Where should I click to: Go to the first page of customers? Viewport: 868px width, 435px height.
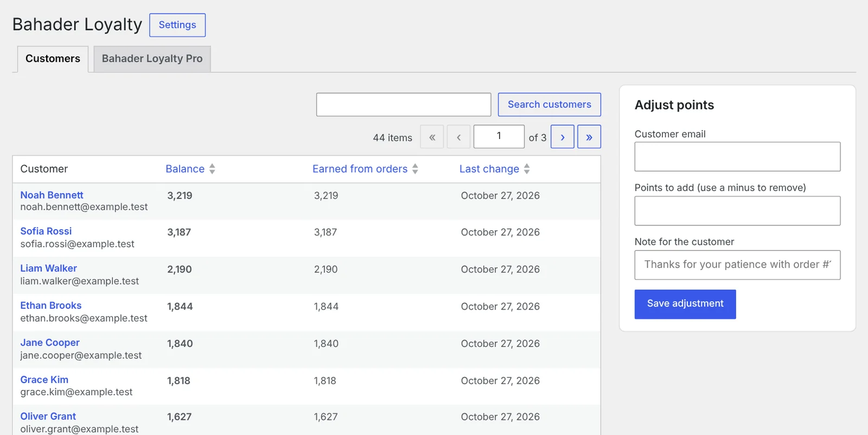pos(432,137)
